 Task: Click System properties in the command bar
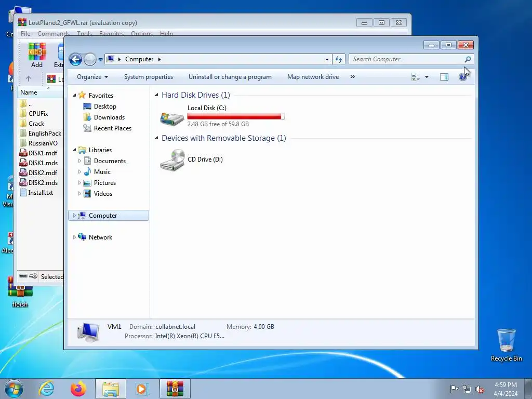pos(148,77)
